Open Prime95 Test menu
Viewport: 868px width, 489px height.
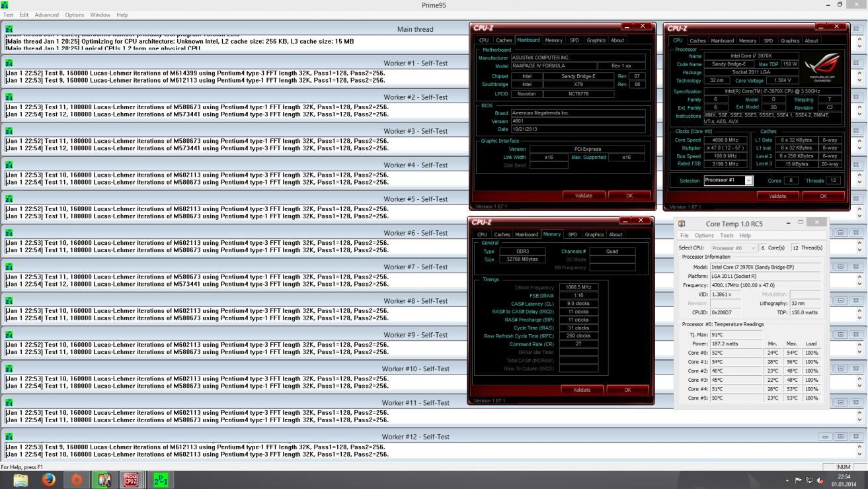(x=8, y=15)
